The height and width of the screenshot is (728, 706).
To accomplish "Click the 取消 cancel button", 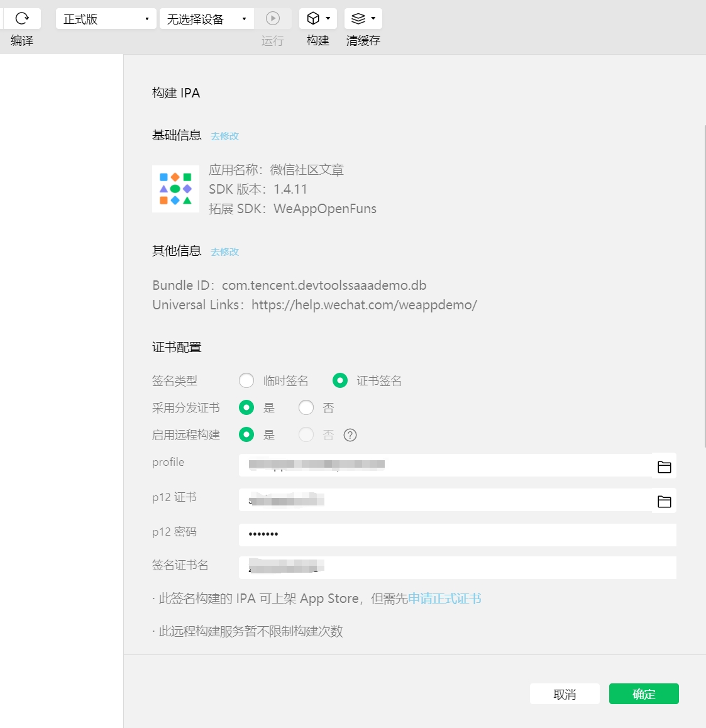I will coord(565,693).
